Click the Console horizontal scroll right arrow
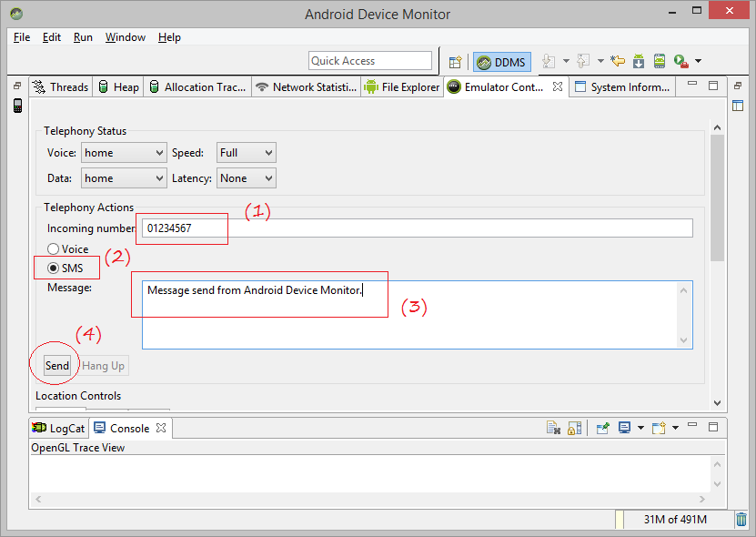Screen dimensions: 756x537 tap(702, 499)
